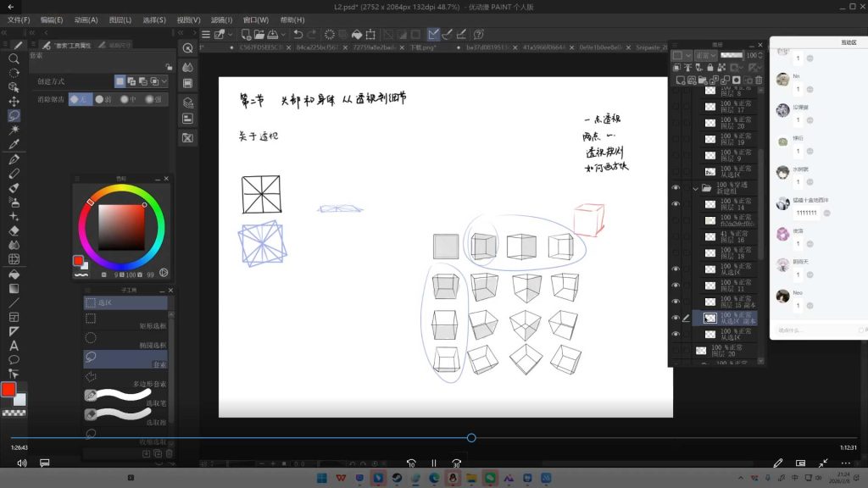Select the 多边形套索 sub tool
The image size is (868, 488).
(x=125, y=379)
